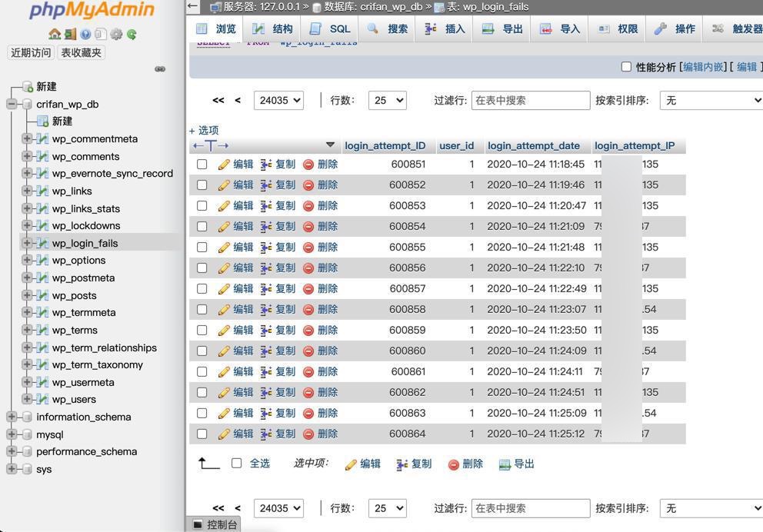Screen dimensions: 763x532
Task: Click the selected-items pencil edit icon at bottom
Action: click(351, 465)
